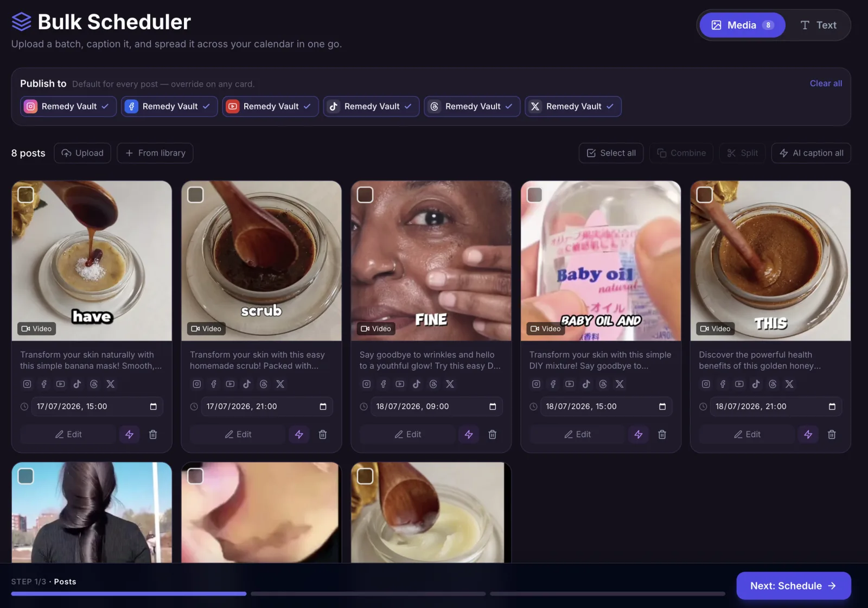Delete the DIY mixture baby oil post
This screenshot has height=608, width=868.
point(662,434)
